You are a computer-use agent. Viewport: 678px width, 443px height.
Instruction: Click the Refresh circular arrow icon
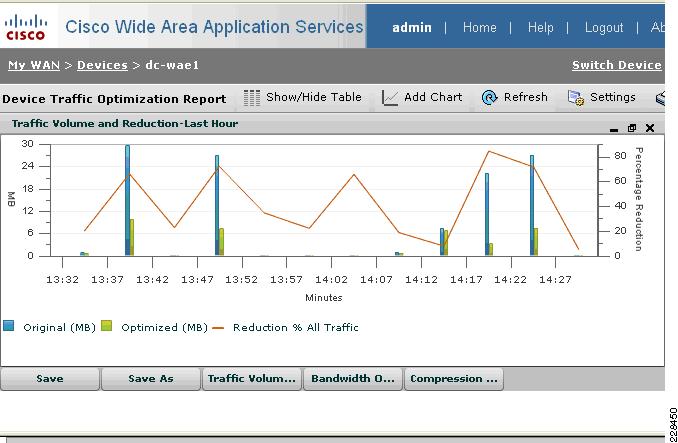(x=489, y=98)
